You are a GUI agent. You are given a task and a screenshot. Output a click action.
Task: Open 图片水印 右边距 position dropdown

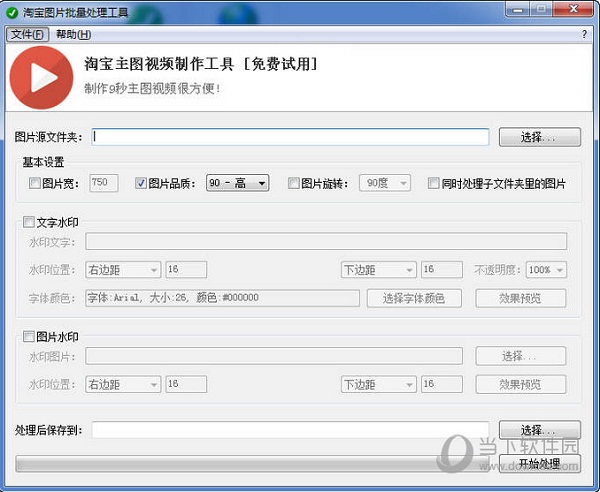pyautogui.click(x=123, y=384)
